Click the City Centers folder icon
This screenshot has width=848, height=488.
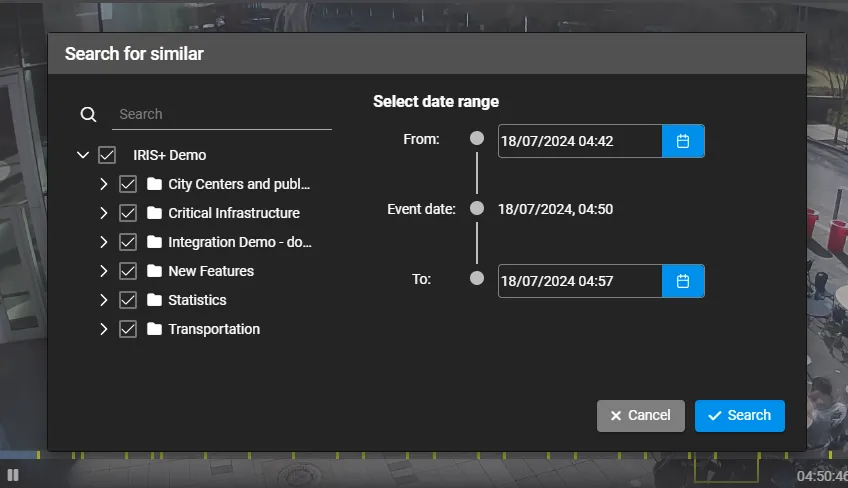point(154,184)
